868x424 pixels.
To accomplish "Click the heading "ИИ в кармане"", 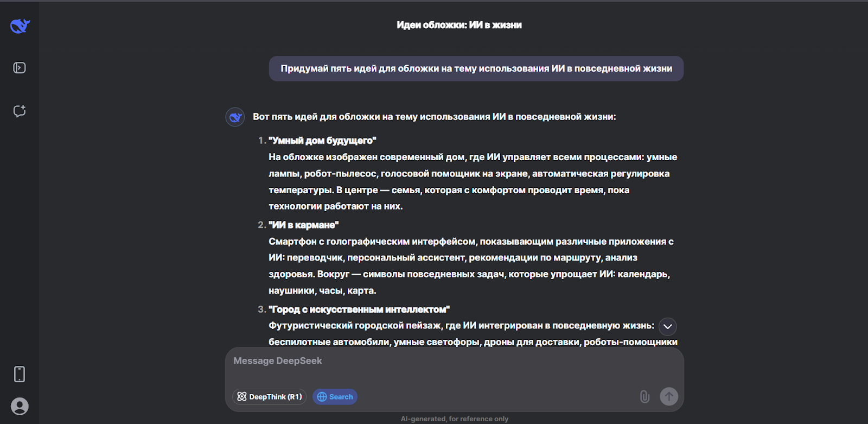I will click(303, 225).
